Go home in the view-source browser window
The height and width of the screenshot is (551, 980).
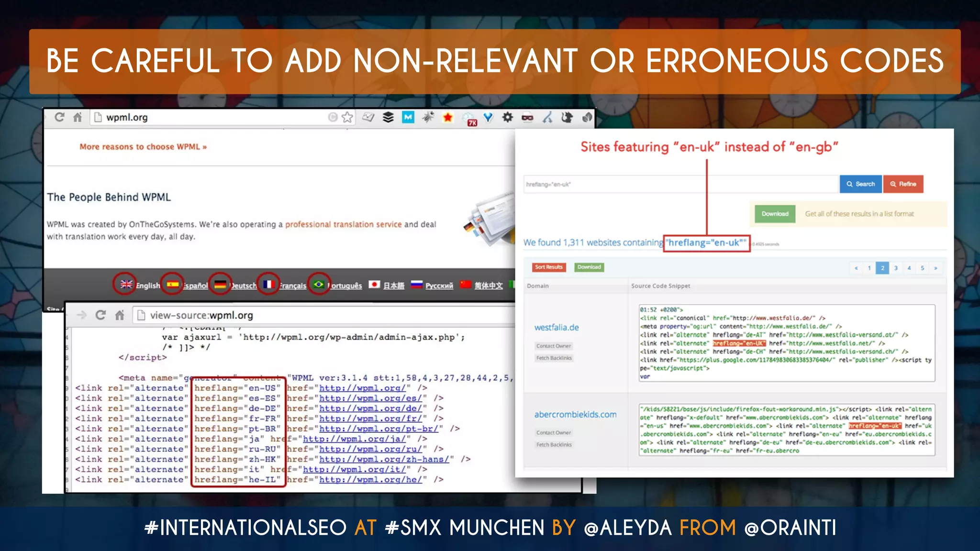pyautogui.click(x=120, y=315)
